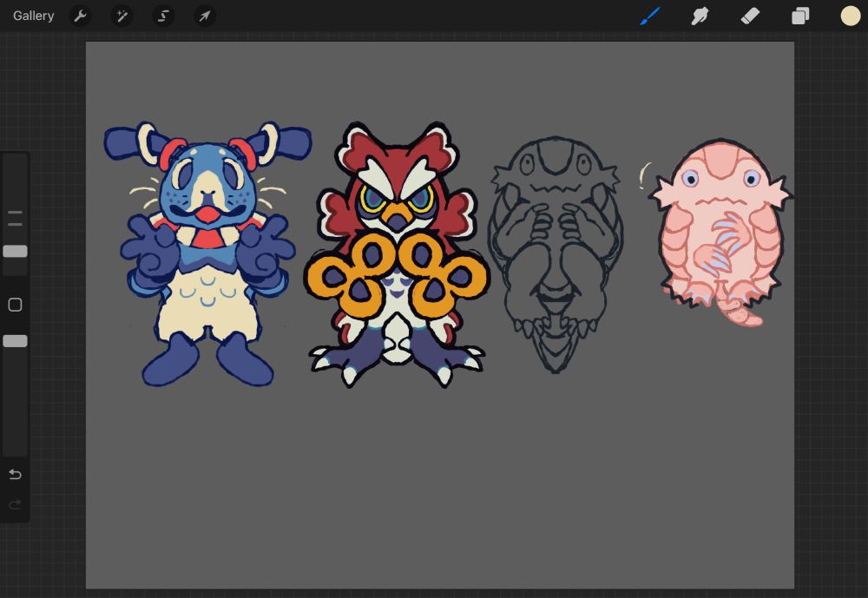868x598 pixels.
Task: Tap the red owl character with orange rings
Action: (x=397, y=254)
